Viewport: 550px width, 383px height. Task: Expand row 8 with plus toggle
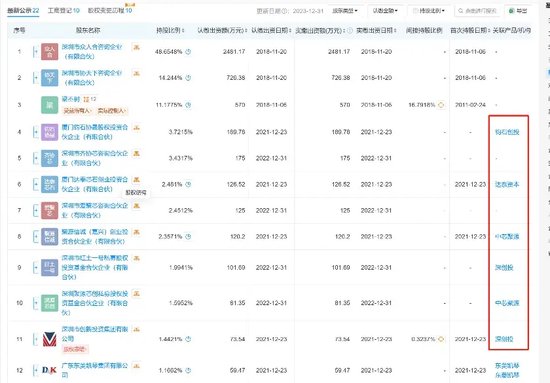[35, 237]
